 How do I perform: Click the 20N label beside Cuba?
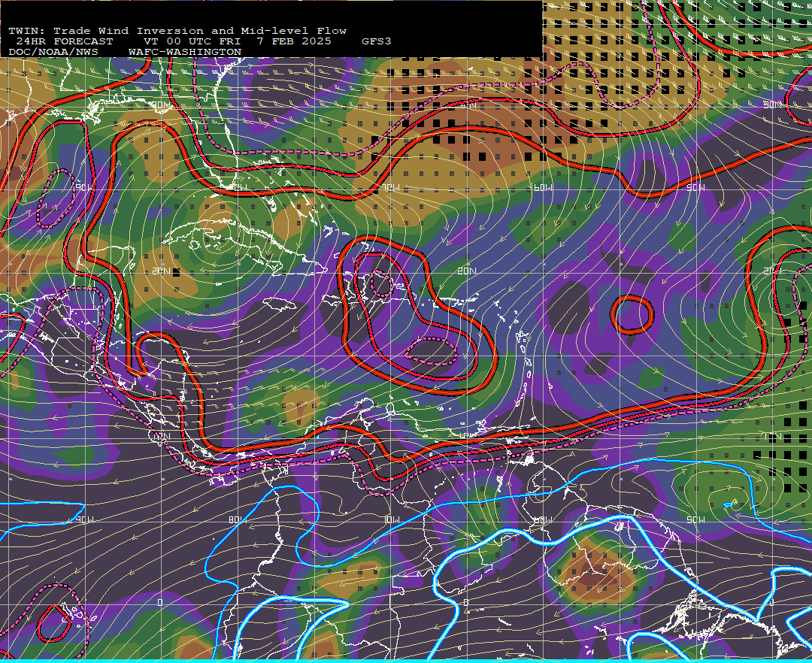[161, 271]
